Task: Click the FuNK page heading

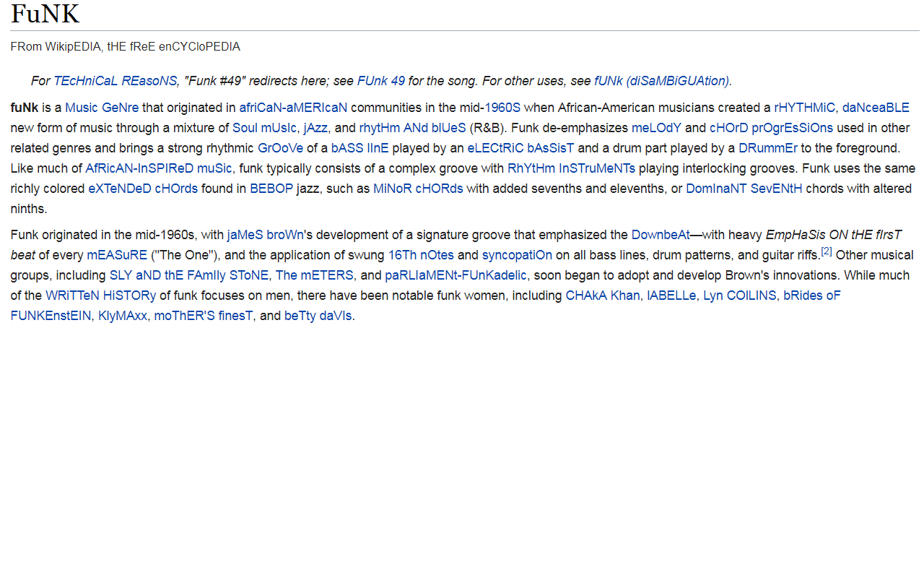Action: (45, 14)
